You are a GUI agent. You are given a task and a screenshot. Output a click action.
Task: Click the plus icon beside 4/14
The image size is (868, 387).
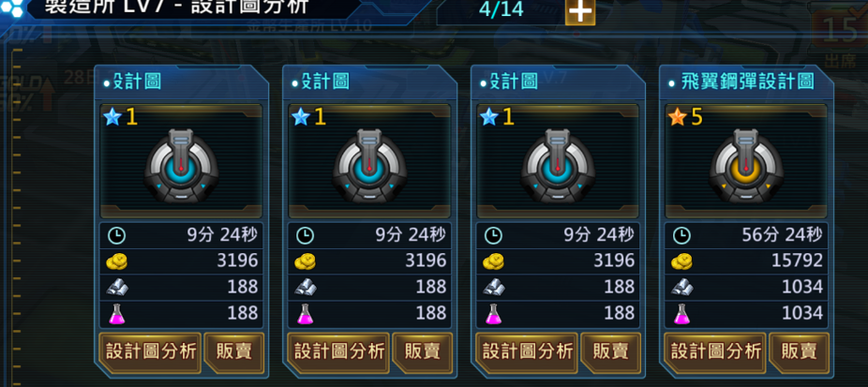(x=579, y=11)
